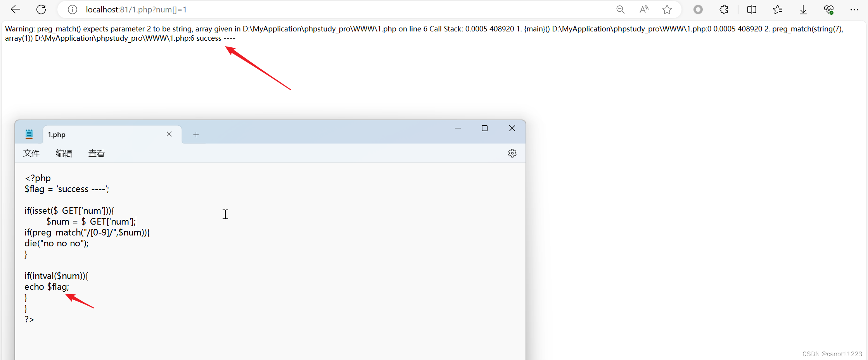Open the Favorites list icon

click(x=778, y=10)
